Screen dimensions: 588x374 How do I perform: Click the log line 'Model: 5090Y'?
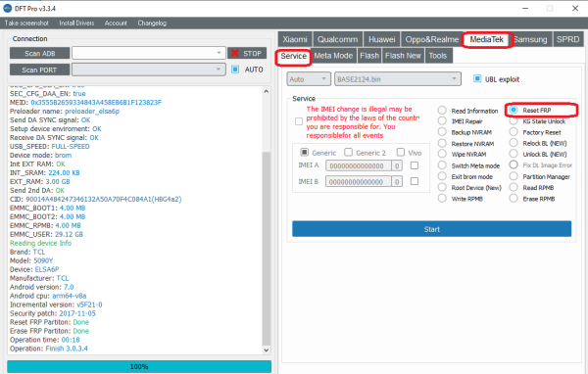click(x=31, y=260)
